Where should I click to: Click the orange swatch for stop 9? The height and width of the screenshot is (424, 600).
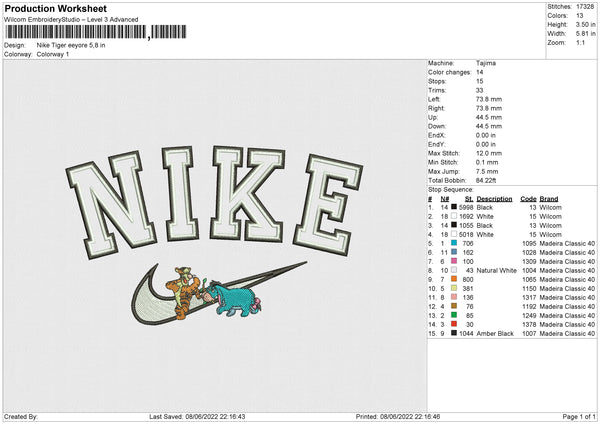454,279
